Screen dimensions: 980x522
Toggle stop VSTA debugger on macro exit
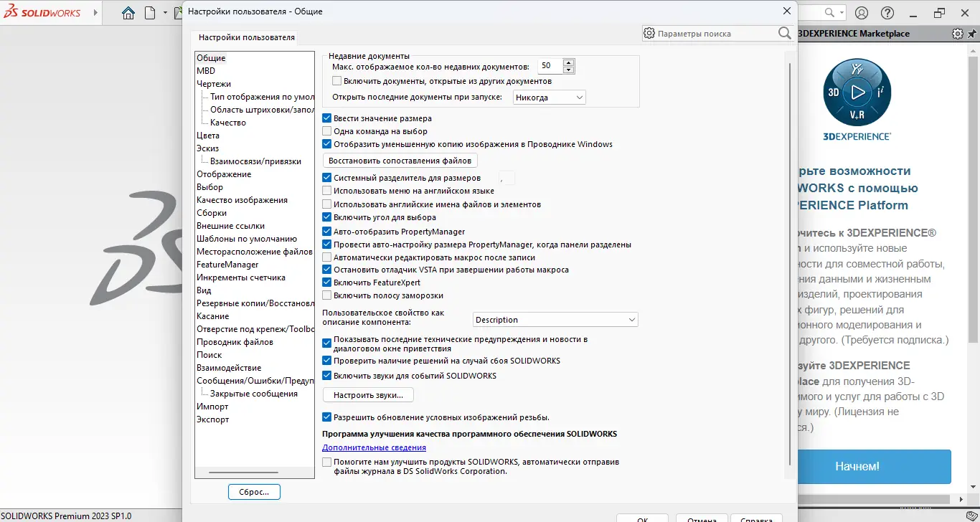pyautogui.click(x=327, y=270)
